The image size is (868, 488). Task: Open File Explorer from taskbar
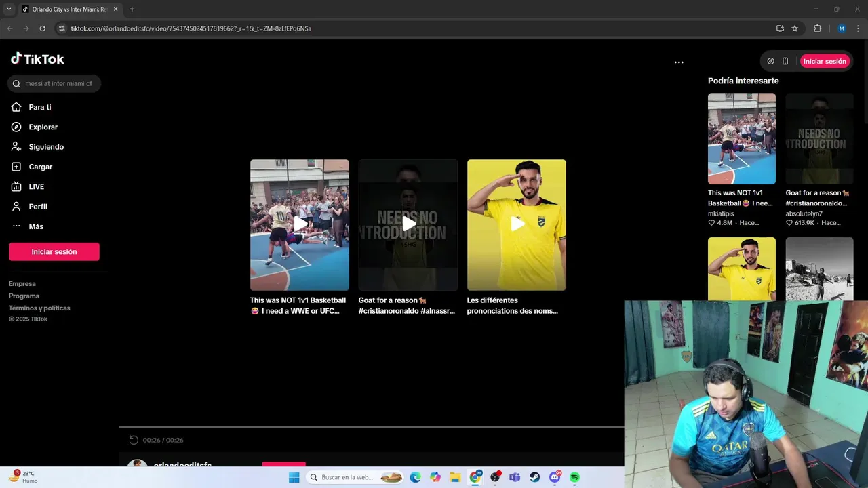coord(455,477)
